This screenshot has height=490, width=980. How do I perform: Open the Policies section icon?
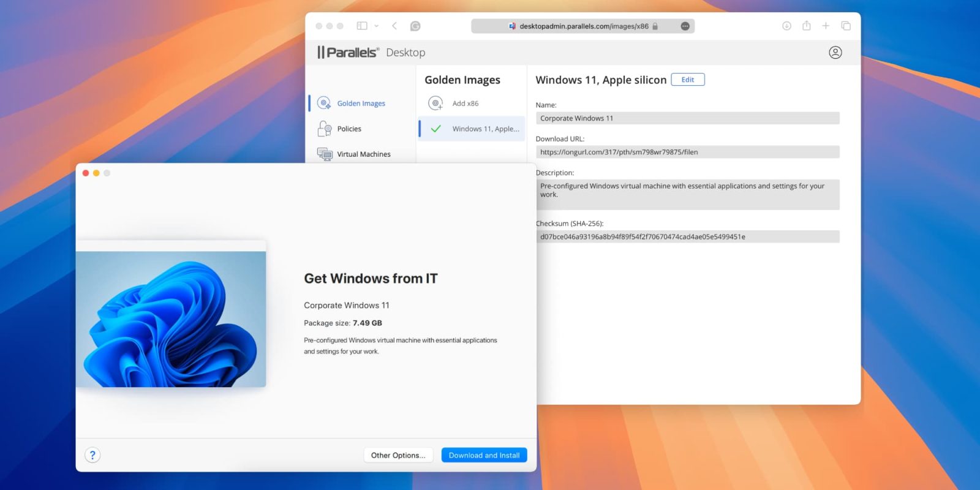(324, 129)
